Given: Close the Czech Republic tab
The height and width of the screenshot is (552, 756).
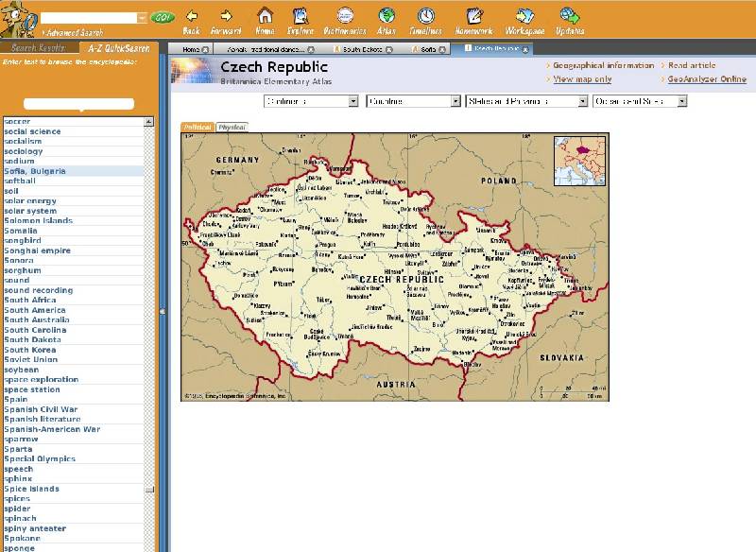Looking at the screenshot, I should click(525, 49).
